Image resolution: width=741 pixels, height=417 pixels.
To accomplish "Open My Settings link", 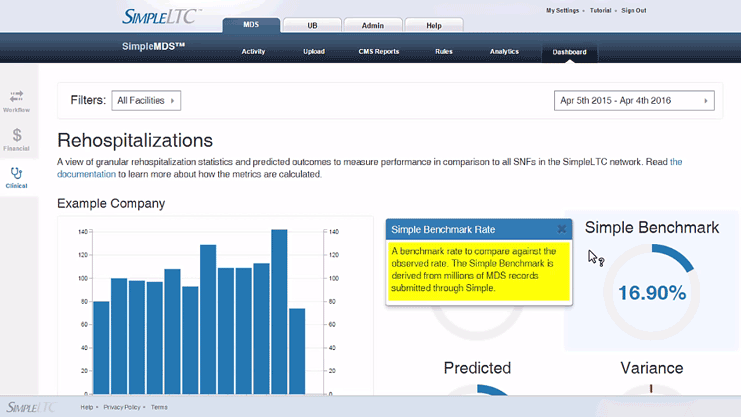I will (x=563, y=10).
